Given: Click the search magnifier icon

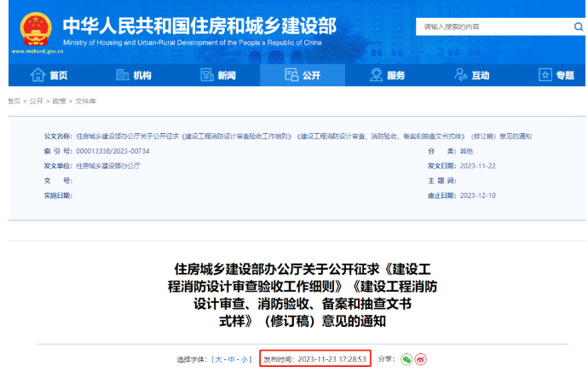Looking at the screenshot, I should pyautogui.click(x=578, y=27).
